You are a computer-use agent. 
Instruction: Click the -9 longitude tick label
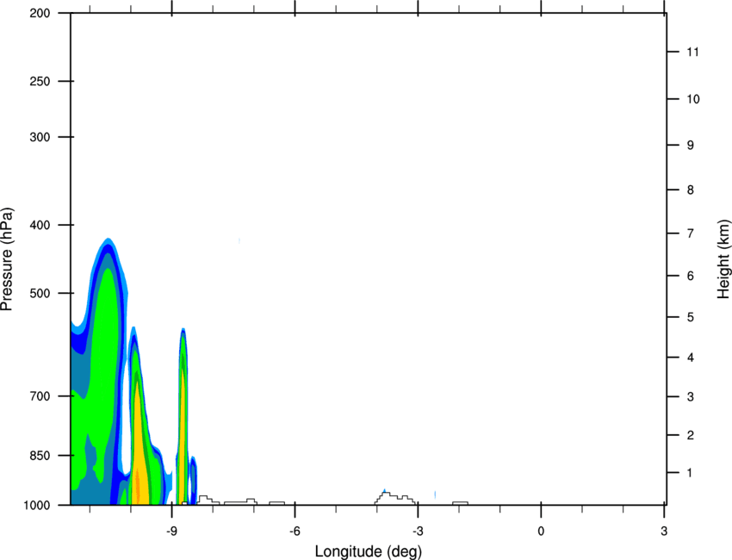click(171, 532)
